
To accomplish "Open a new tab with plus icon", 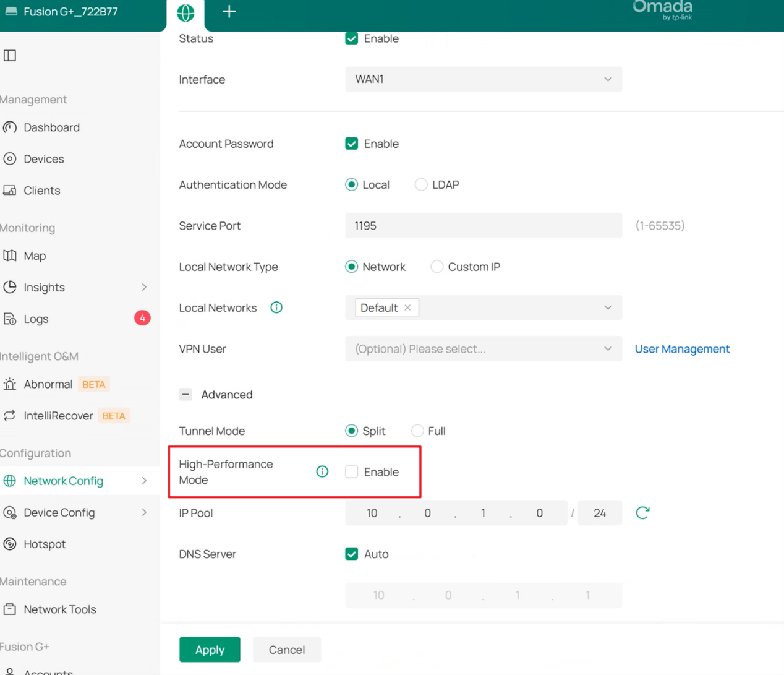I will 229,12.
